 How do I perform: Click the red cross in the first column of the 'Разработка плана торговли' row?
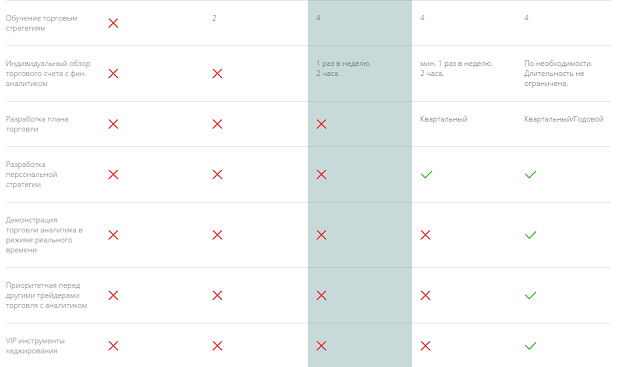click(113, 124)
